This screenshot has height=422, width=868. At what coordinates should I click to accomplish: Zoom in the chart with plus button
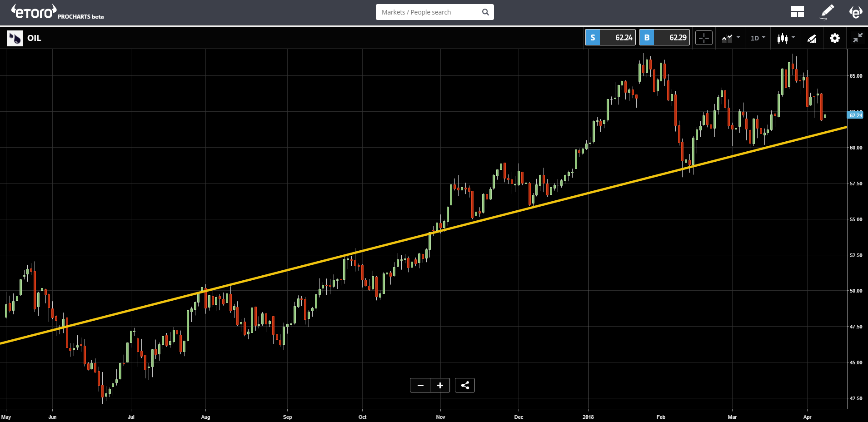point(440,385)
